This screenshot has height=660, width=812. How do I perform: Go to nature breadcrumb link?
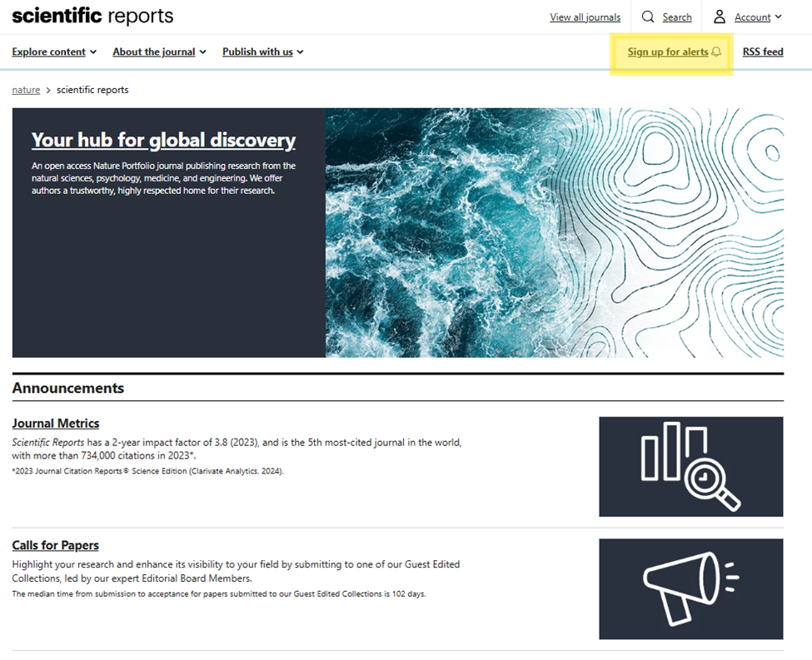point(26,90)
